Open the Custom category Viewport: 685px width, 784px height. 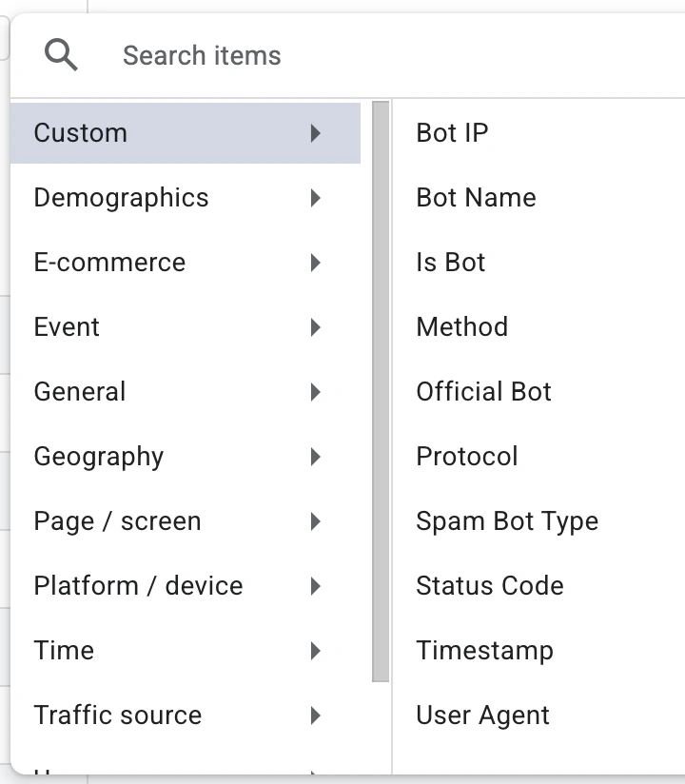[186, 133]
